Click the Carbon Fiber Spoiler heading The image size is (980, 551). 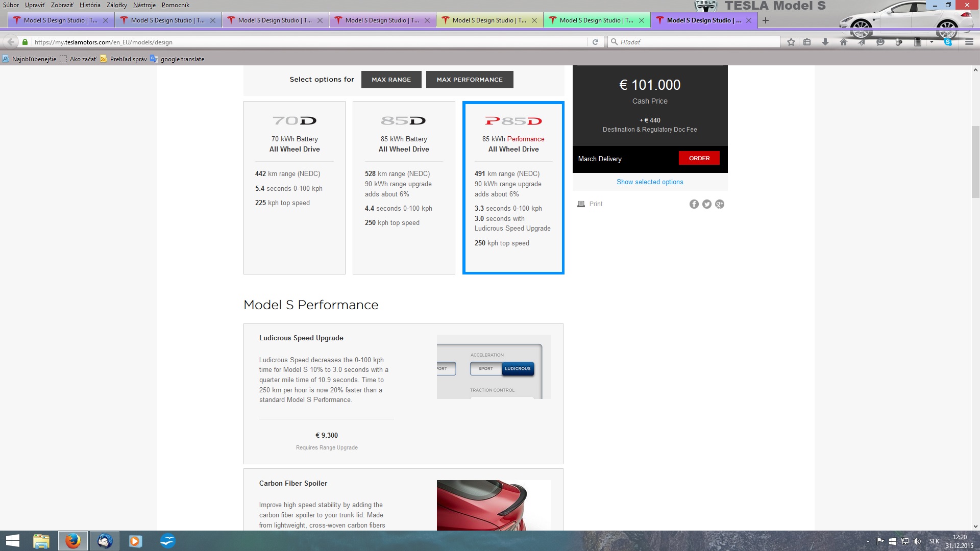pos(293,484)
